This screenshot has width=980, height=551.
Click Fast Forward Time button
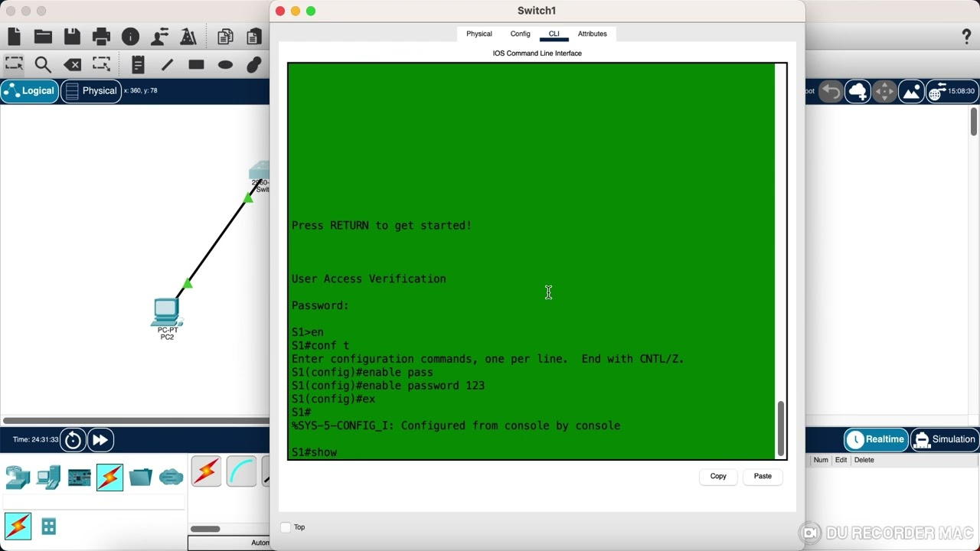point(100,440)
